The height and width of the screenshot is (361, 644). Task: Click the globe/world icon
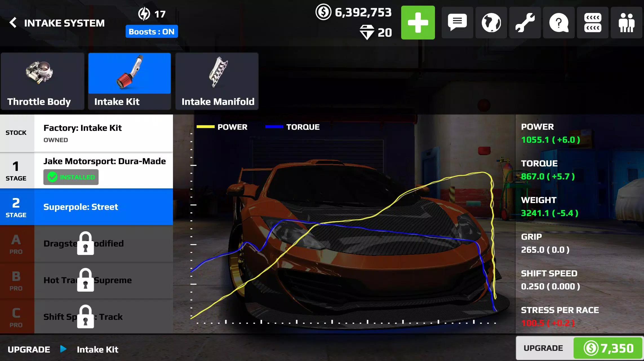coord(490,22)
